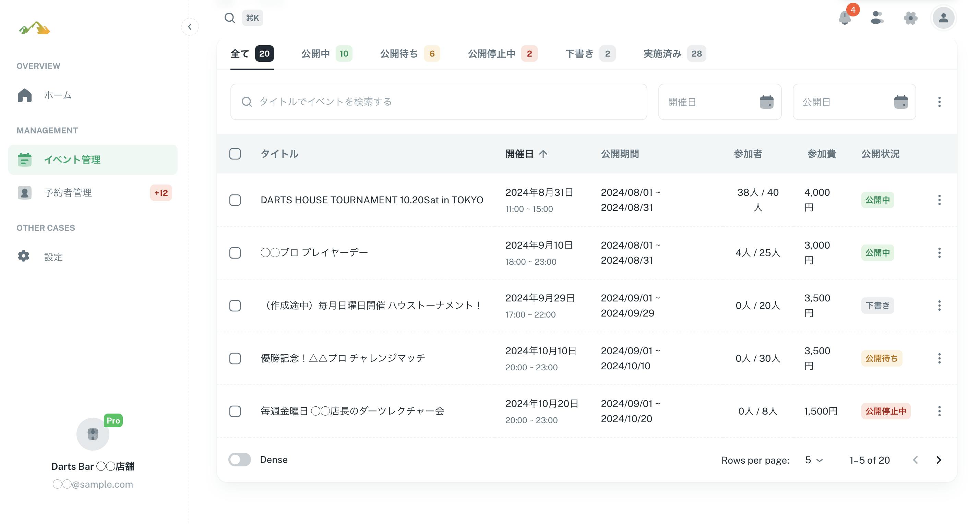This screenshot has height=524, width=980.
Task: Open Rows per page dropdown
Action: tap(814, 460)
